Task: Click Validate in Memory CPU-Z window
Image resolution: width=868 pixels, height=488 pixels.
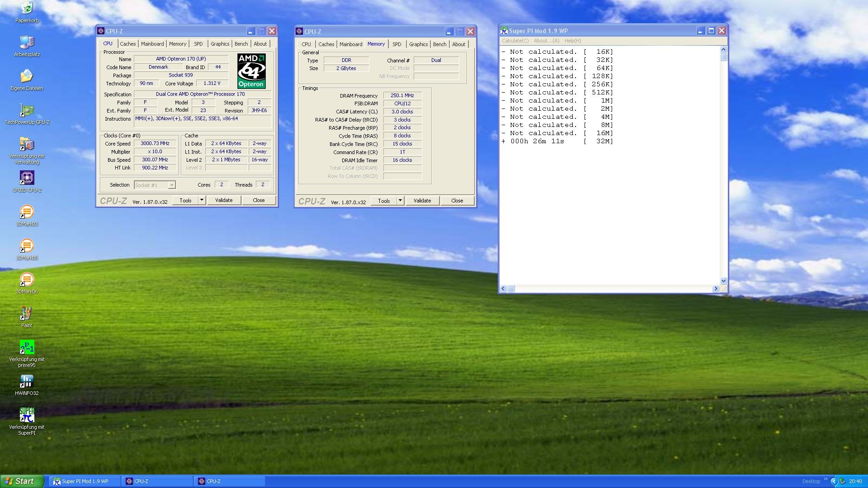Action: pos(422,201)
